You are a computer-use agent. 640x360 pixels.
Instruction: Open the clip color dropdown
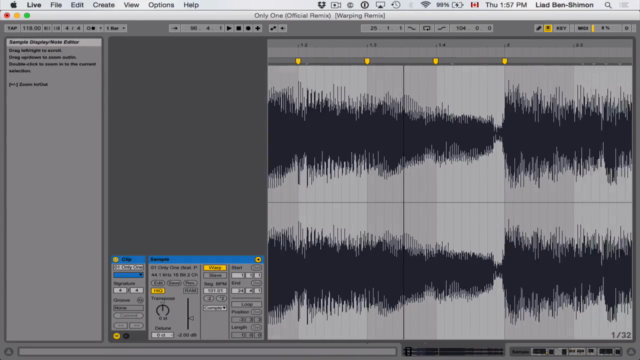pyautogui.click(x=128, y=275)
